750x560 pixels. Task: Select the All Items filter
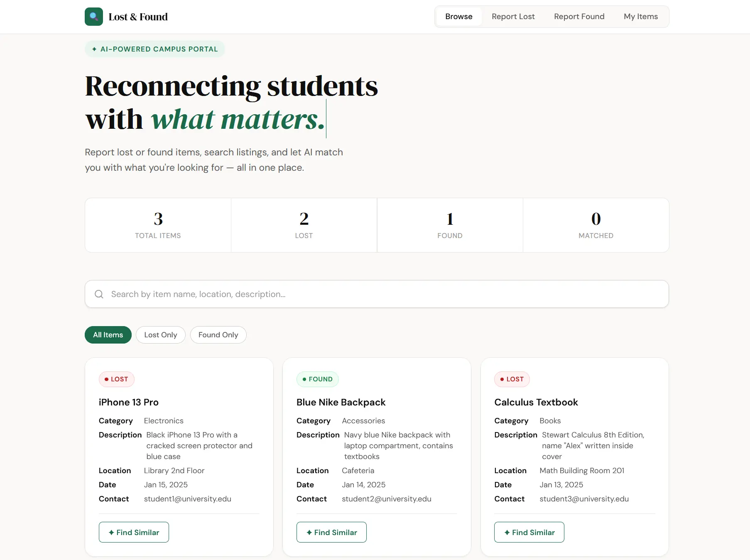[108, 335]
